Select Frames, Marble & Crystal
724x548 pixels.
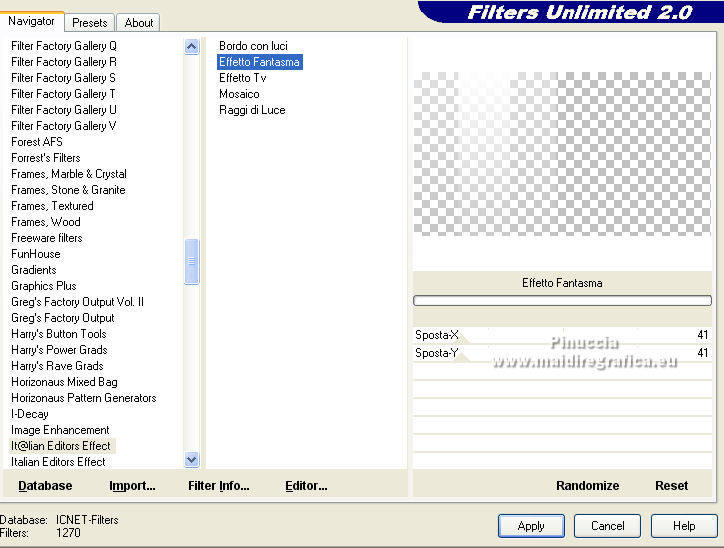click(69, 174)
